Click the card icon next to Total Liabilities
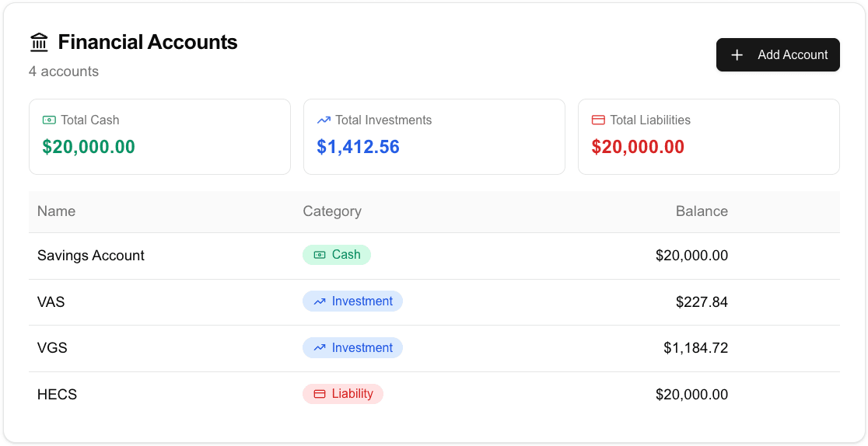 coord(598,120)
